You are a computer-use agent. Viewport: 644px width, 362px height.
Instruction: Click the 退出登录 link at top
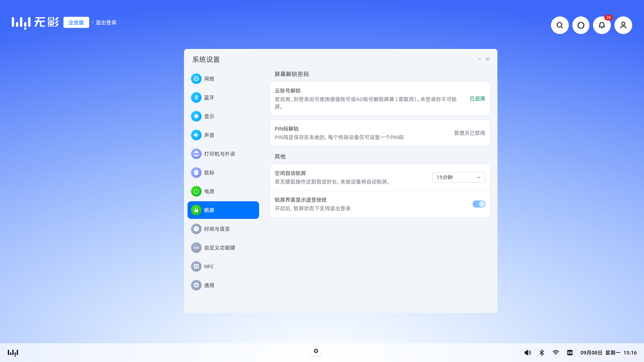106,23
